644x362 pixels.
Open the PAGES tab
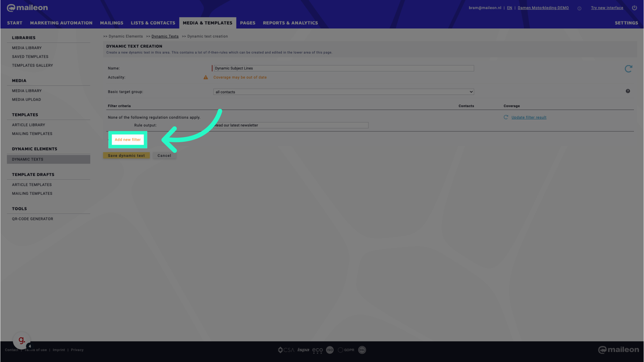coord(248,23)
